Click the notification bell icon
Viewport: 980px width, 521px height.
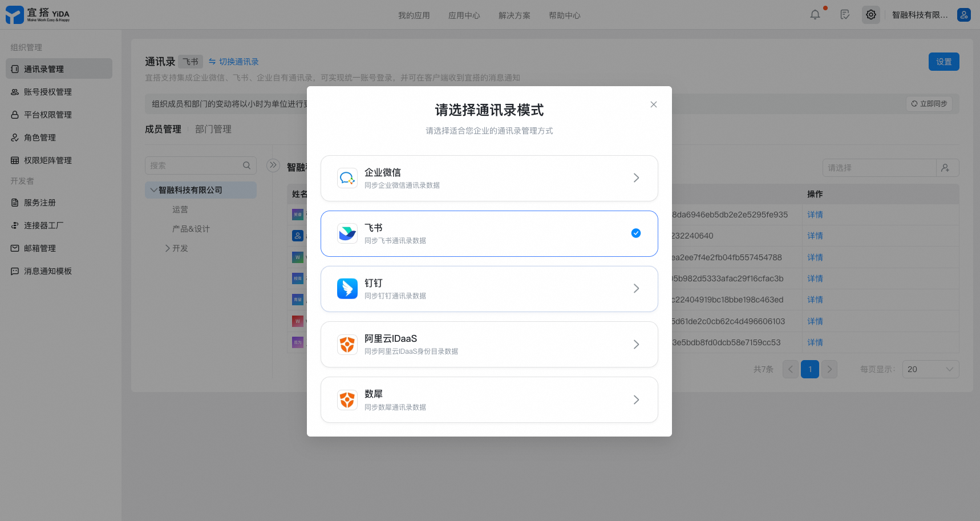click(815, 15)
